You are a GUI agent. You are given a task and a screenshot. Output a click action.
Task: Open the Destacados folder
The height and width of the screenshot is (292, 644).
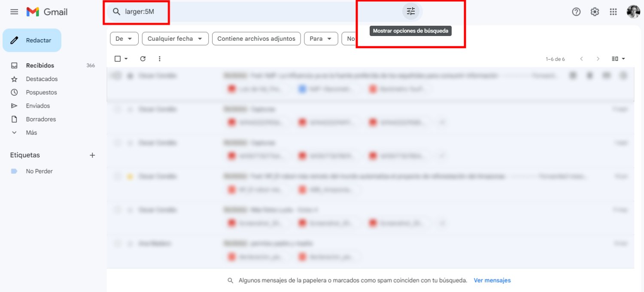(42, 79)
